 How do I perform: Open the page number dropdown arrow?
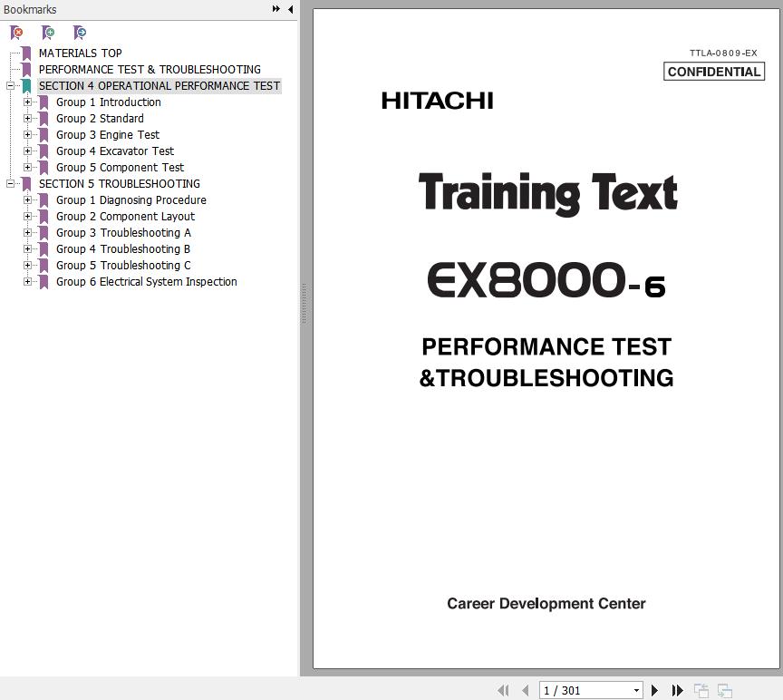pyautogui.click(x=636, y=691)
